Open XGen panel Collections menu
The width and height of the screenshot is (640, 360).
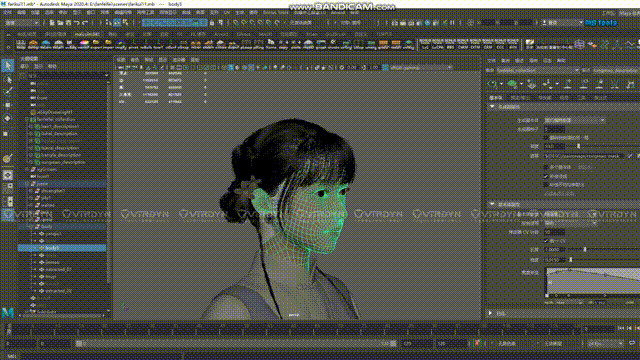pos(506,60)
